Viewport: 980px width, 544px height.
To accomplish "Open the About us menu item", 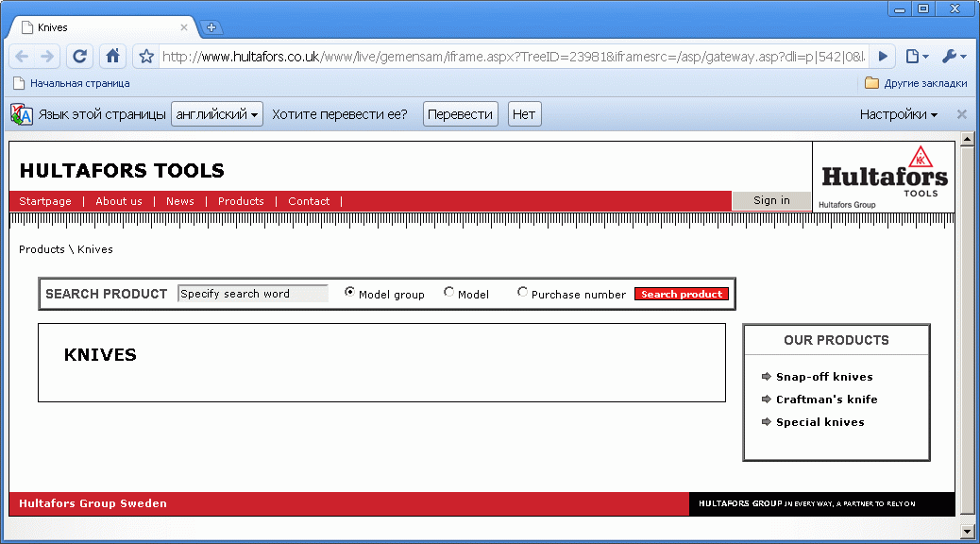I will [x=119, y=201].
